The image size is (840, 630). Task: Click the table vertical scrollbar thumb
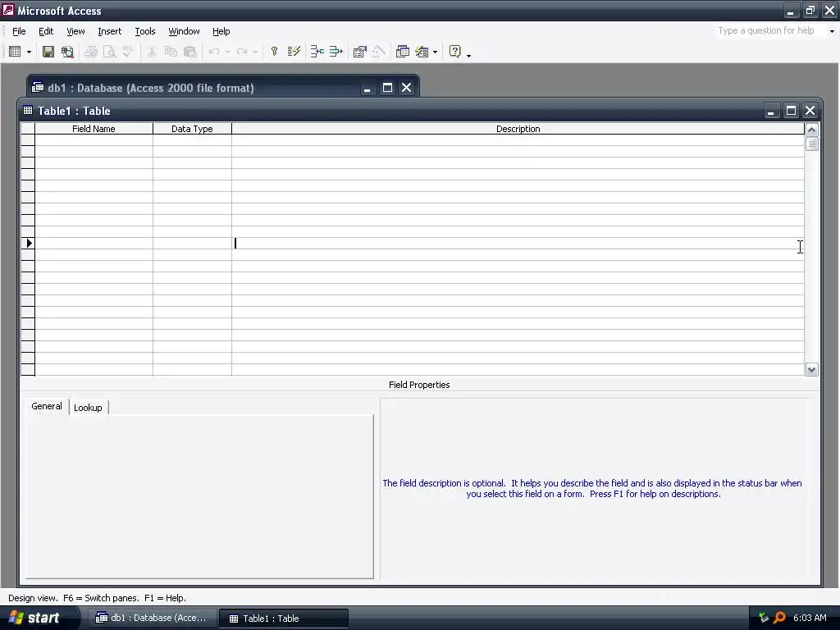tap(811, 144)
